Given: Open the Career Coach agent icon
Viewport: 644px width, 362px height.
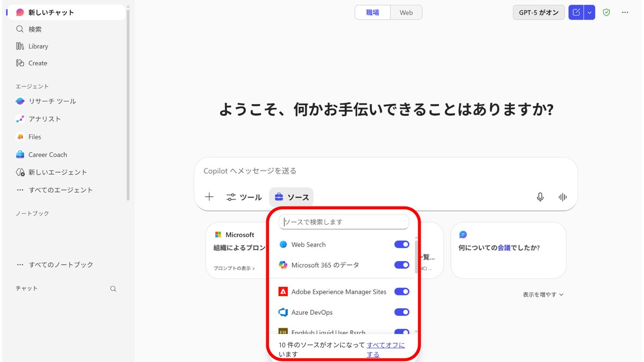Looking at the screenshot, I should click(20, 154).
